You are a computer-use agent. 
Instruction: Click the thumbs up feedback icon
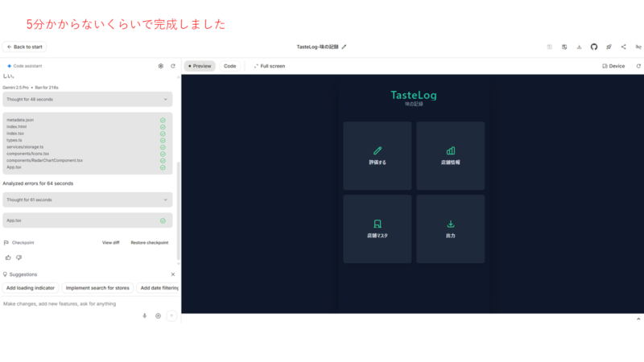(8, 257)
